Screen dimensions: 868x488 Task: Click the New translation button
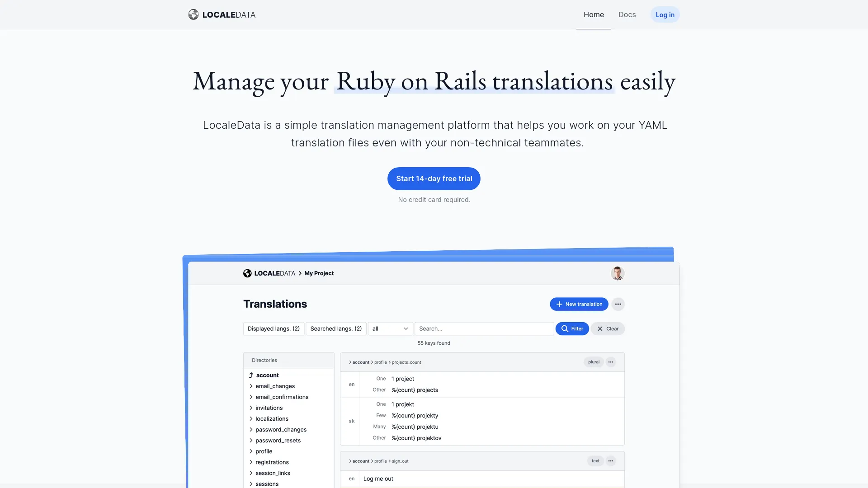[579, 304]
